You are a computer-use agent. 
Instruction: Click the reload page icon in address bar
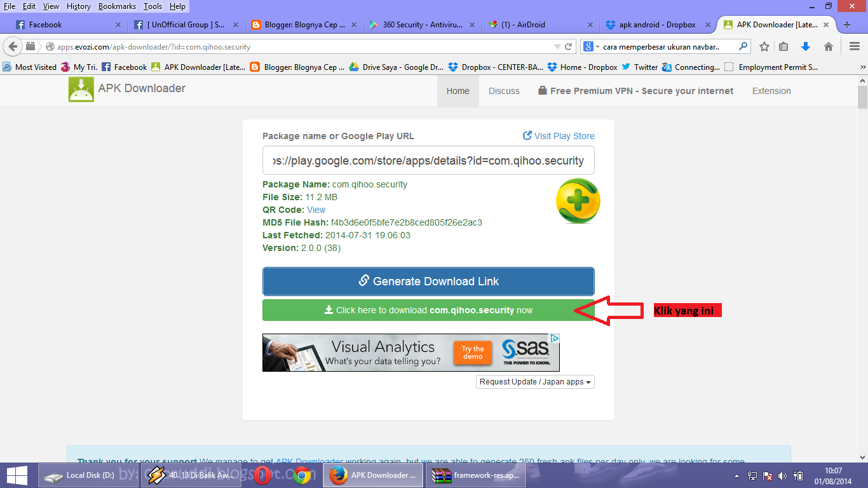coord(569,46)
